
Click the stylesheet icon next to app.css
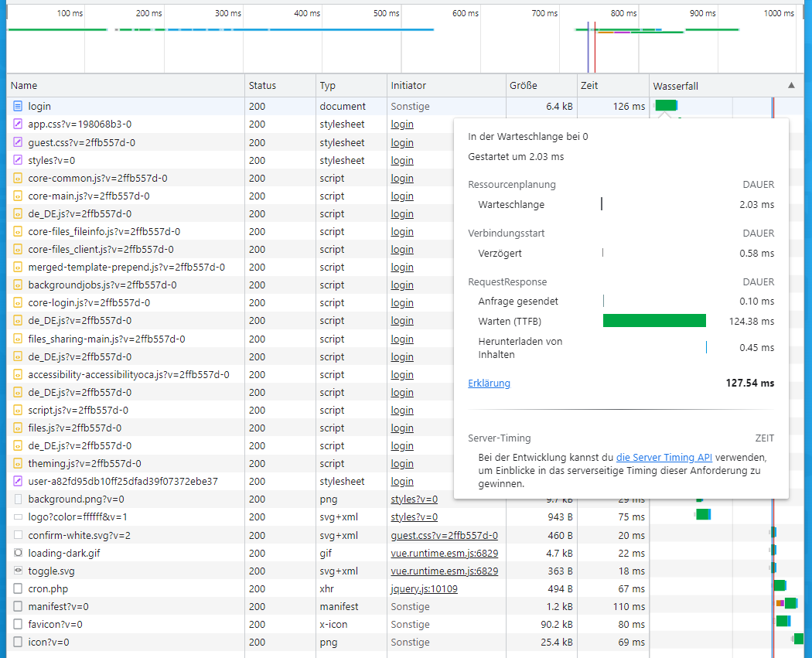pyautogui.click(x=18, y=124)
